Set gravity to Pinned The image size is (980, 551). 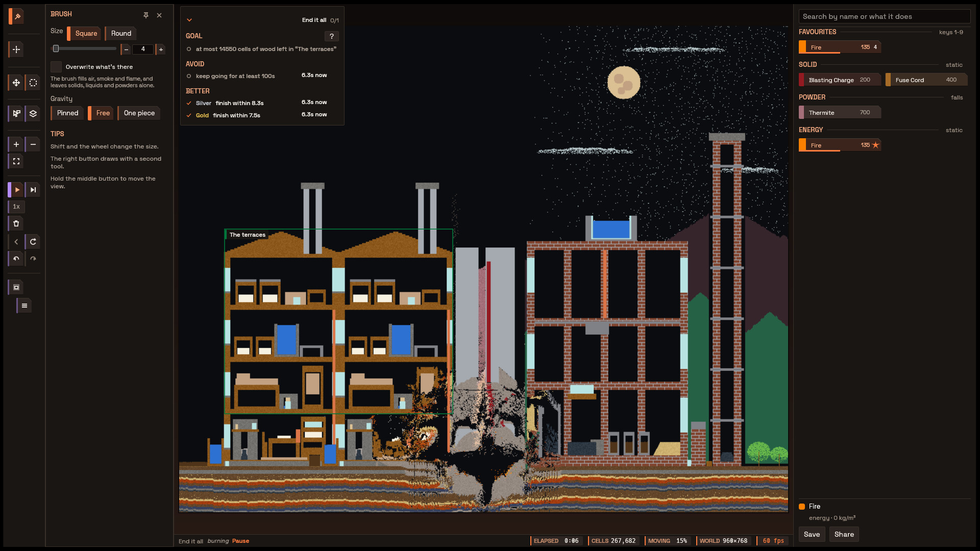pos(67,113)
